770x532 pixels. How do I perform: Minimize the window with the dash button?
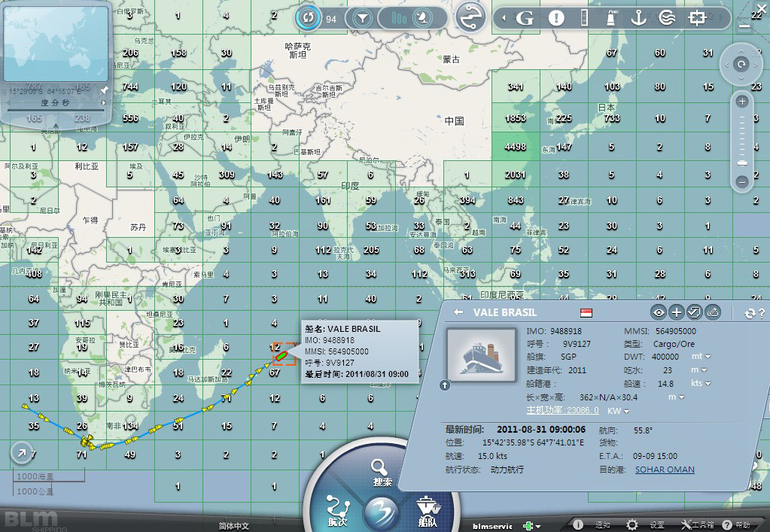point(744,26)
